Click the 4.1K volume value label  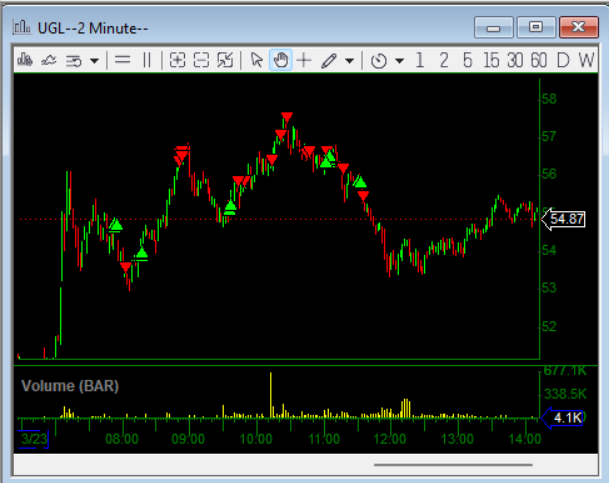[562, 418]
